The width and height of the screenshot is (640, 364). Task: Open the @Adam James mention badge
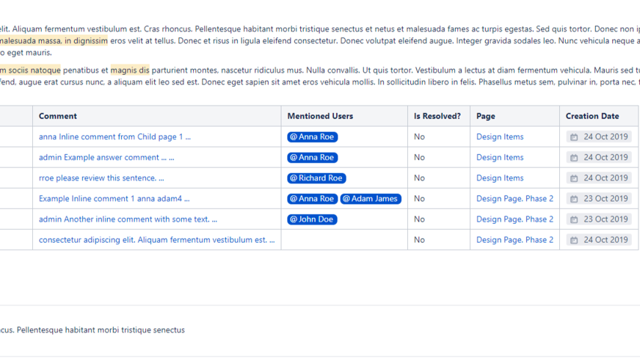371,199
